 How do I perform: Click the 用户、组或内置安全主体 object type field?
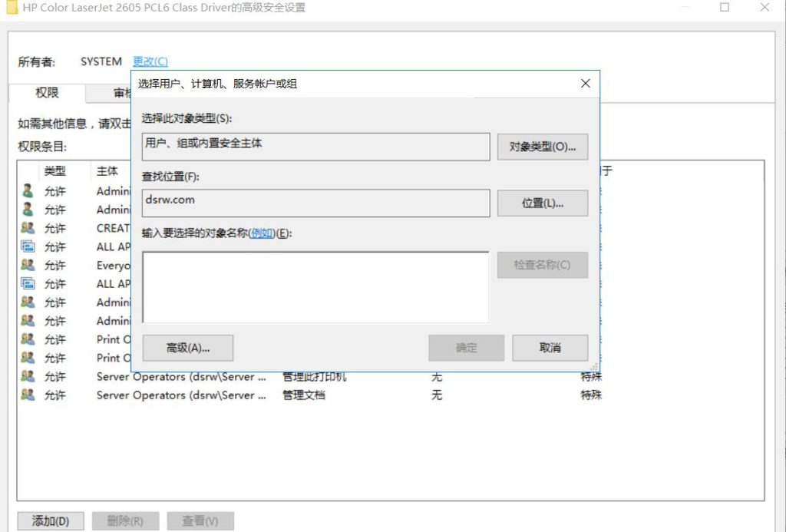pyautogui.click(x=315, y=147)
